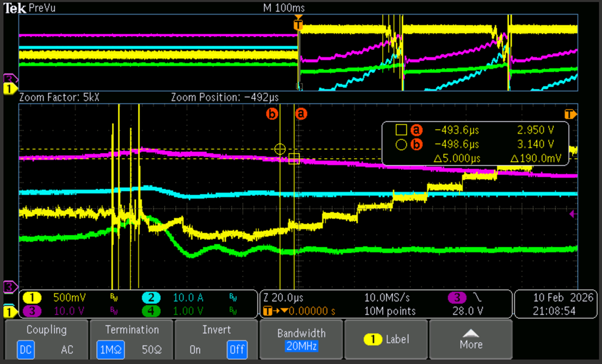Set termination to 1MΩ
The height and width of the screenshot is (364, 602).
click(111, 349)
